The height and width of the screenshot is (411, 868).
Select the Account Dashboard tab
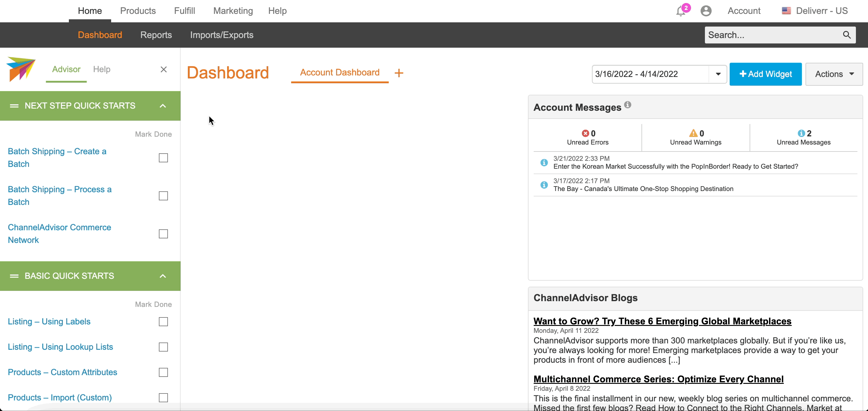[x=340, y=72]
